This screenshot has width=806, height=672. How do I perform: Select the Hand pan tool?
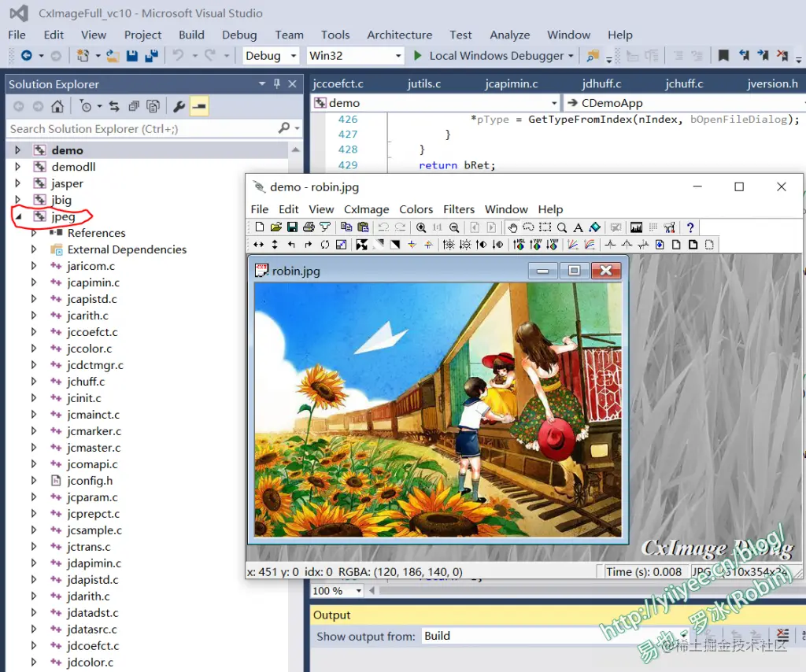point(512,227)
